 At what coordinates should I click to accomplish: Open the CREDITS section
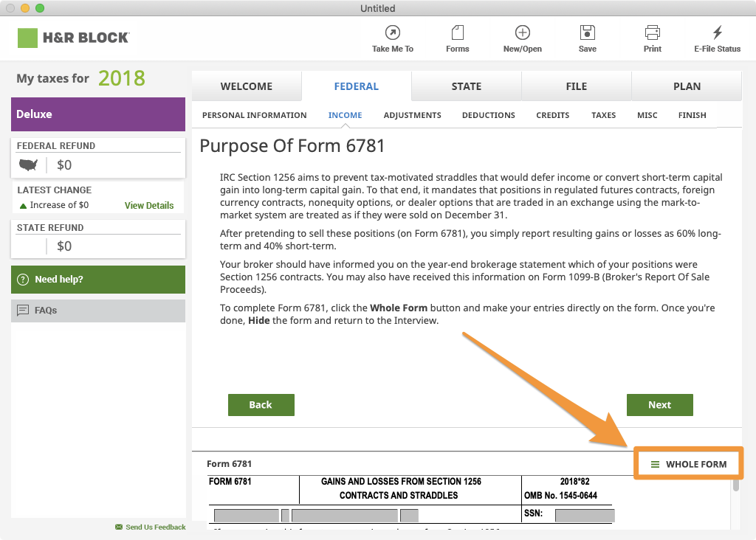coord(552,115)
